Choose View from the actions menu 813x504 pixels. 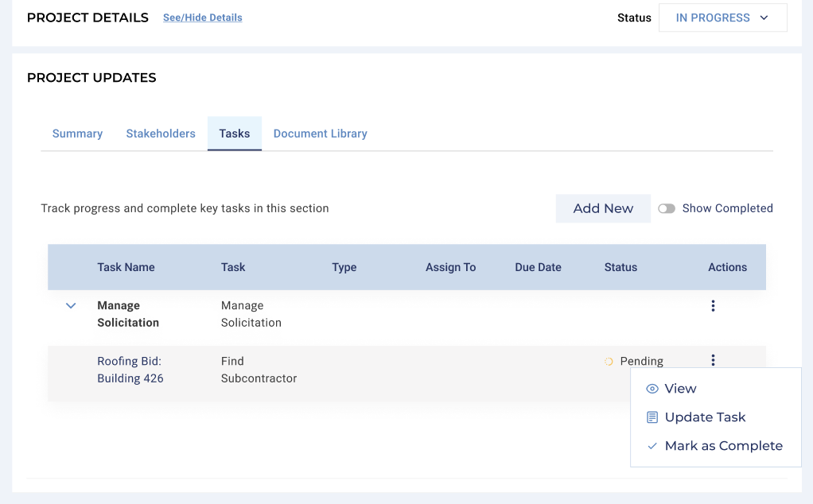pyautogui.click(x=680, y=389)
